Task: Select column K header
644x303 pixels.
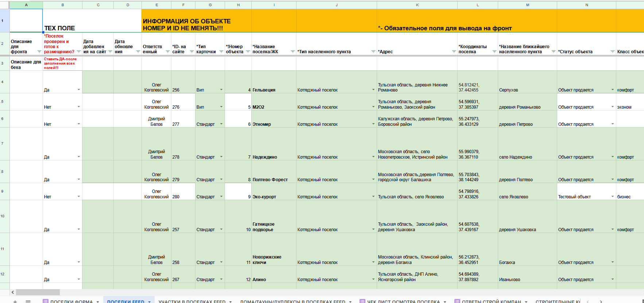Action: 417,5
